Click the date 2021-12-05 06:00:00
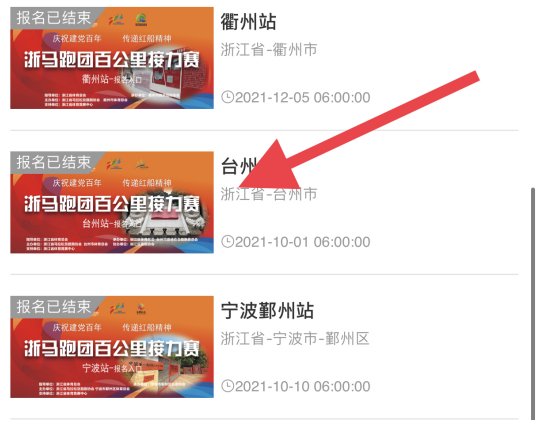Screen dimensions: 545x424 pyautogui.click(x=302, y=97)
